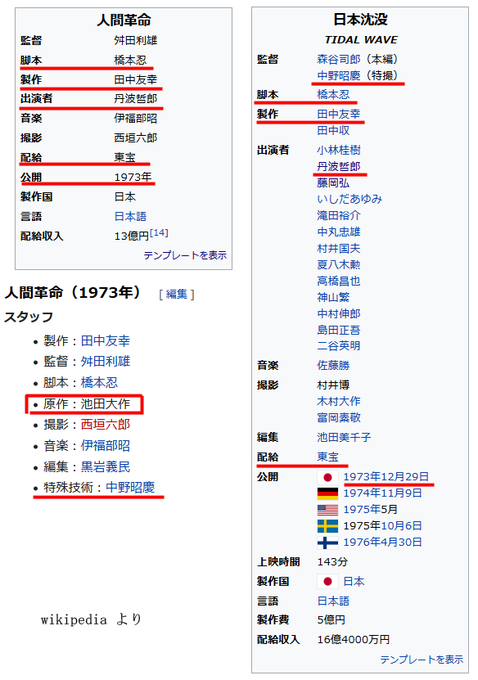Open the 日本語 link in the 人間革命 infobox
This screenshot has height=680, width=478.
click(130, 216)
